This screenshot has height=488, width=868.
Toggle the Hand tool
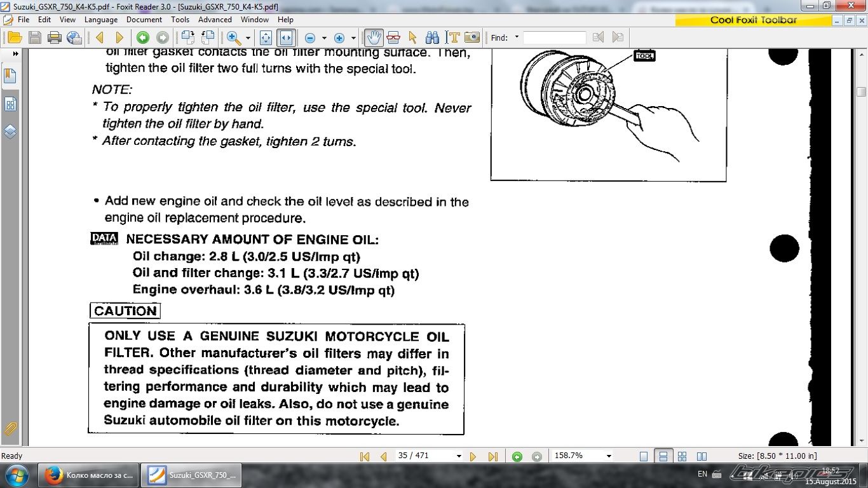tap(374, 37)
